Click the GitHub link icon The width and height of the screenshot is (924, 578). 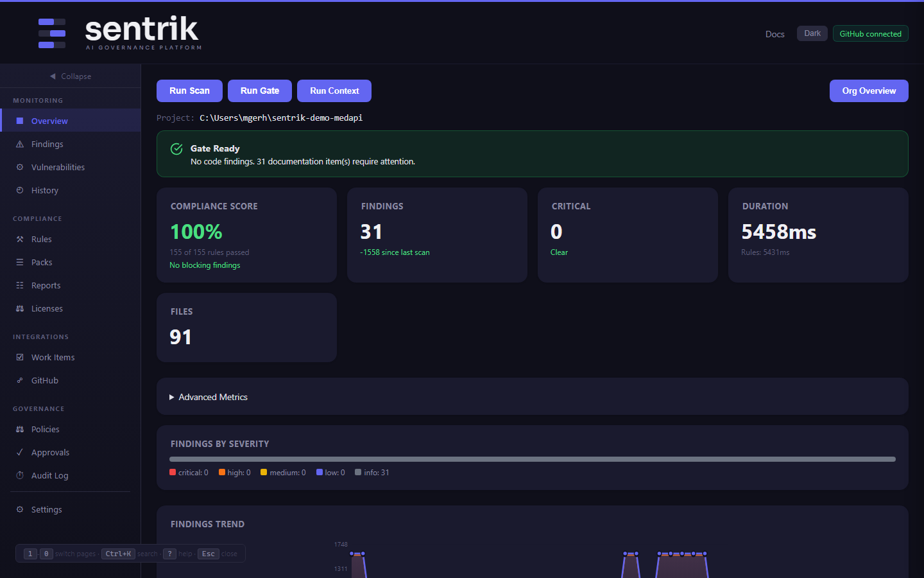[20, 380]
